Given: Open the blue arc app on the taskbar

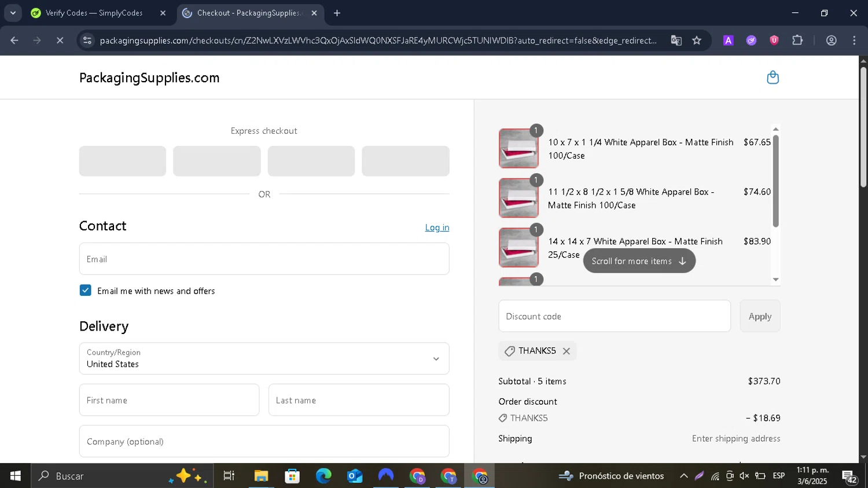Looking at the screenshot, I should [386, 476].
